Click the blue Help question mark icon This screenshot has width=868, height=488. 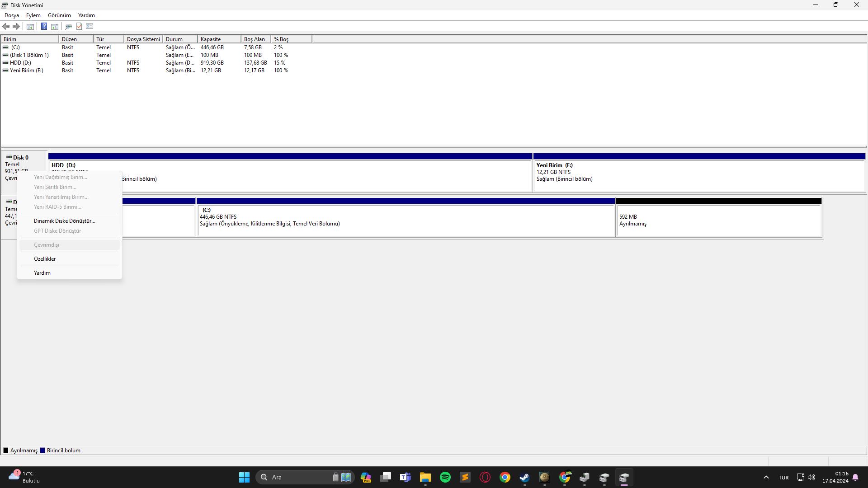[44, 27]
